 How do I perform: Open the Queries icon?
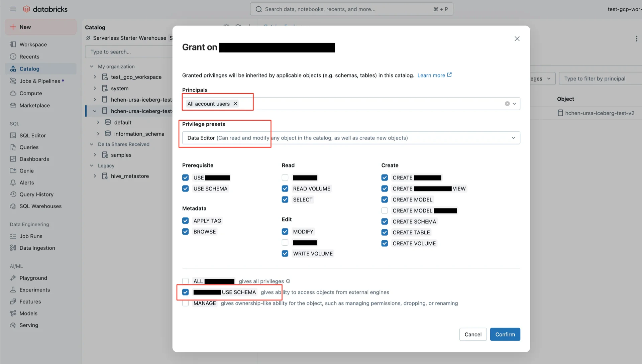[x=13, y=147]
